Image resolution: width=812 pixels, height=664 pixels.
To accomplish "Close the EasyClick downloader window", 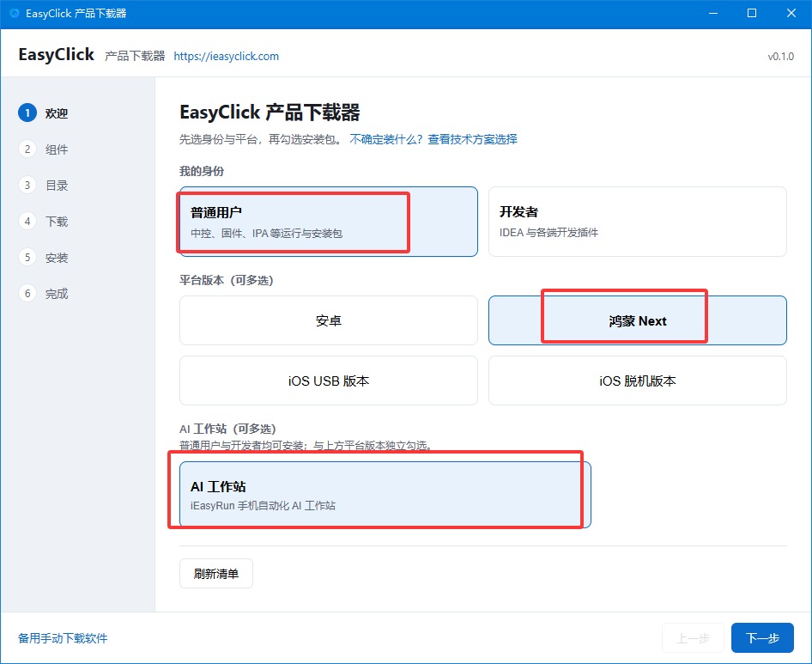I will coord(791,13).
